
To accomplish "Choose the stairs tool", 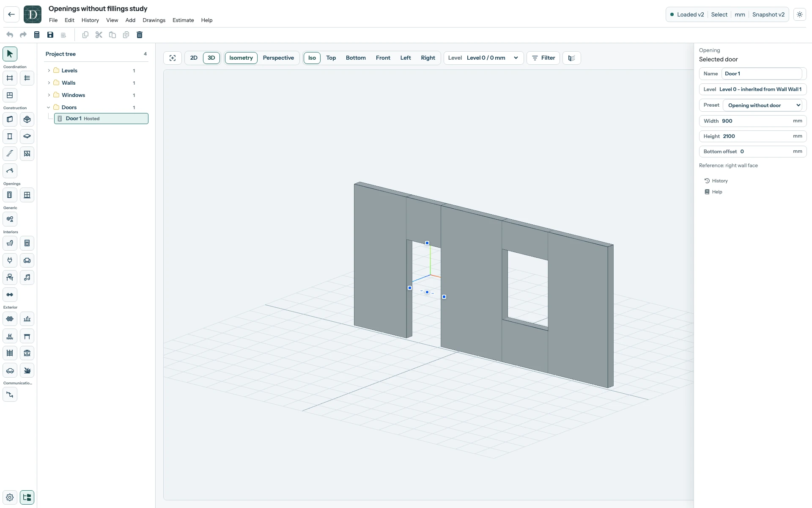I will click(10, 154).
